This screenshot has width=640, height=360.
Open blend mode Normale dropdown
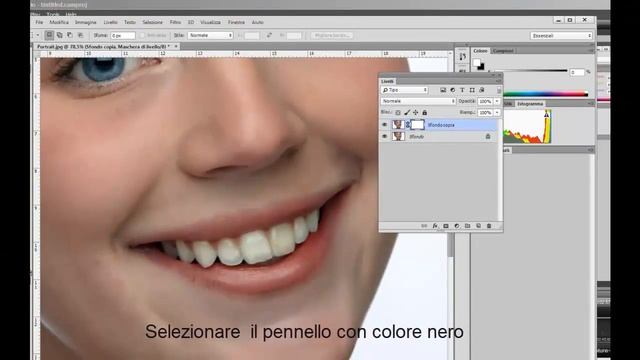pos(418,101)
